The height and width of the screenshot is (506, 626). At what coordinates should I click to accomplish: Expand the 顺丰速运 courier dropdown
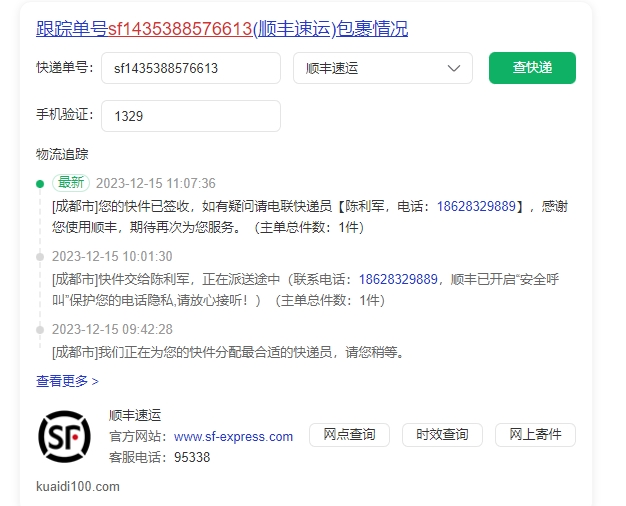(383, 68)
